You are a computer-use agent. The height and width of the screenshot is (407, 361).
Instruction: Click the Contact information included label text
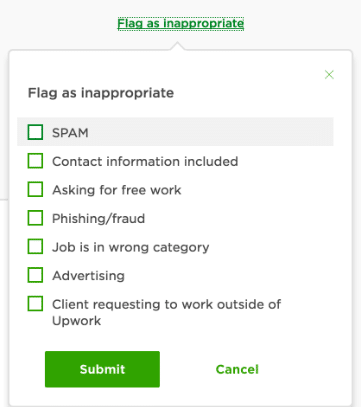pos(145,161)
